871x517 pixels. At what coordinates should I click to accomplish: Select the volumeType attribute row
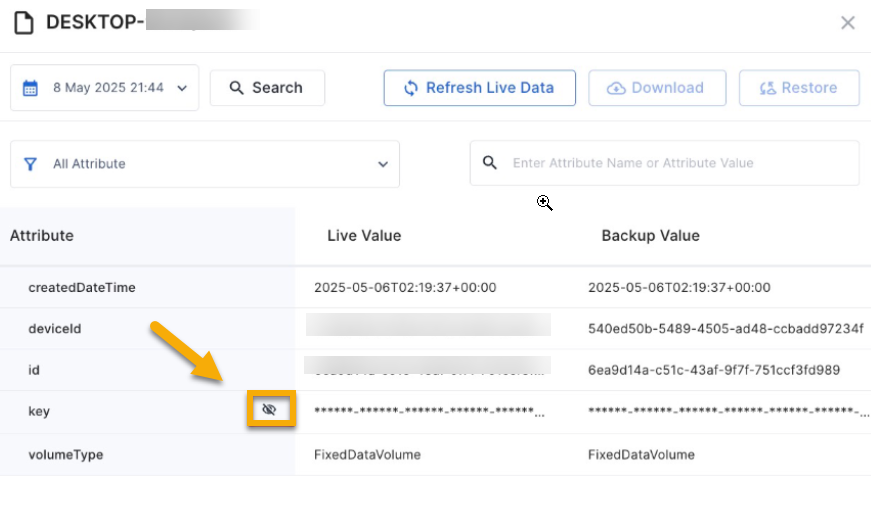point(66,454)
